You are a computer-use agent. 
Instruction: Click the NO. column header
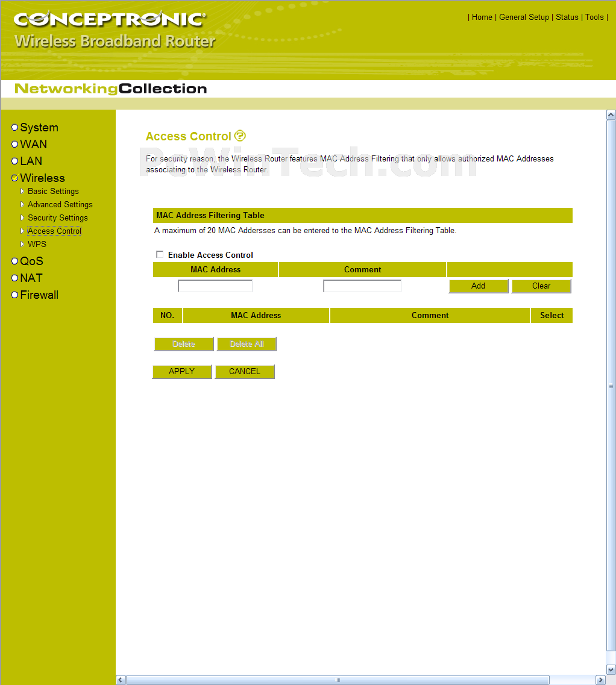pyautogui.click(x=168, y=316)
